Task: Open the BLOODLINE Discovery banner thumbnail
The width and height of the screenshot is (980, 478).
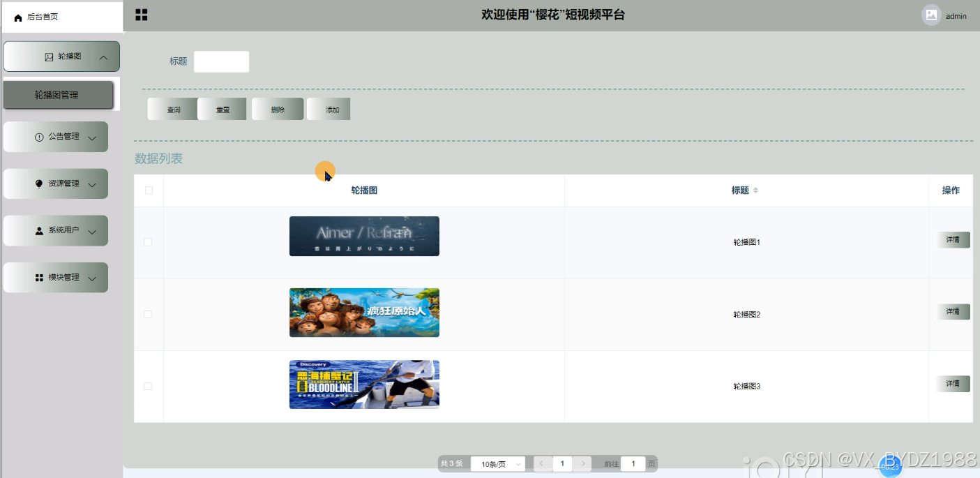Action: click(x=364, y=384)
